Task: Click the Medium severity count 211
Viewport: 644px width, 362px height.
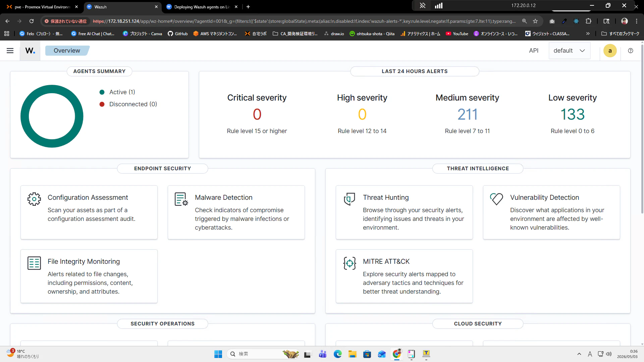Action: (467, 114)
